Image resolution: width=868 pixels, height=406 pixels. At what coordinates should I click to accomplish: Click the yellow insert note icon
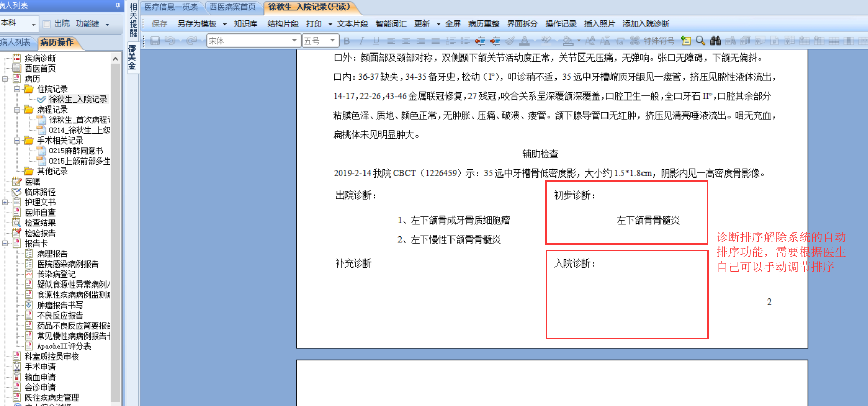[x=686, y=41]
